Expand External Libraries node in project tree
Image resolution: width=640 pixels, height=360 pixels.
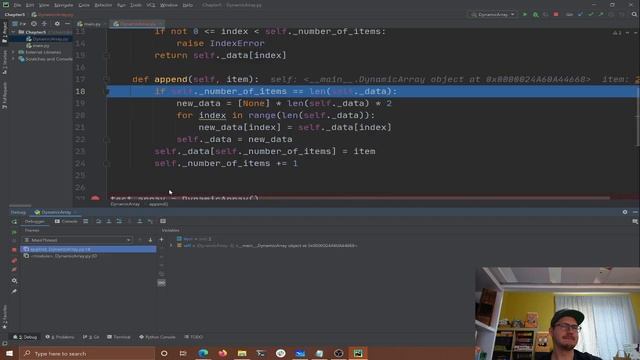[13, 52]
